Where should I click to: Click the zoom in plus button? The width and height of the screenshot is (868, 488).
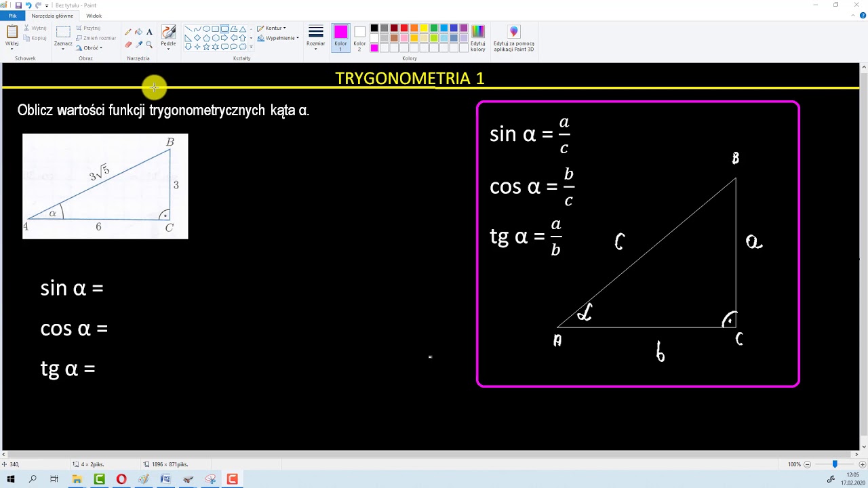[x=862, y=464]
